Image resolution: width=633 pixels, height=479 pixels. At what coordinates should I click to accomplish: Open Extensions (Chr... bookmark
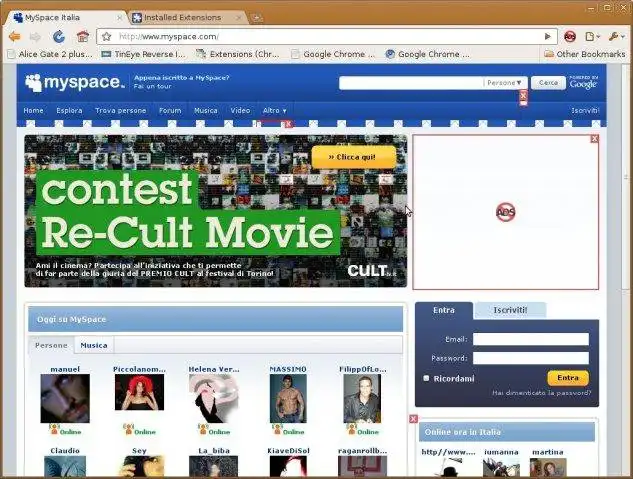point(238,54)
